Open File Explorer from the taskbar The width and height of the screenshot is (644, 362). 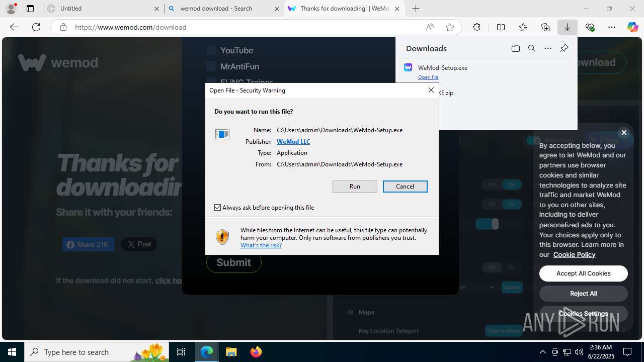(x=231, y=352)
